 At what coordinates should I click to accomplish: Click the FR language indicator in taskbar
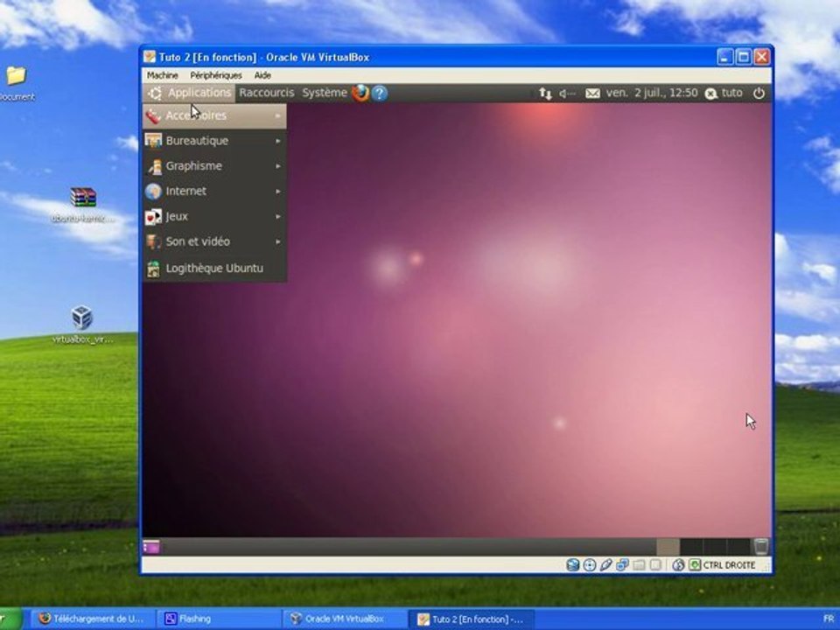click(829, 619)
